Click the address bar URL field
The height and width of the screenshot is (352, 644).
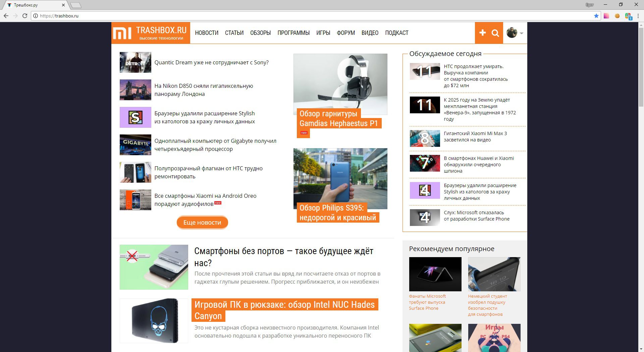pos(302,16)
